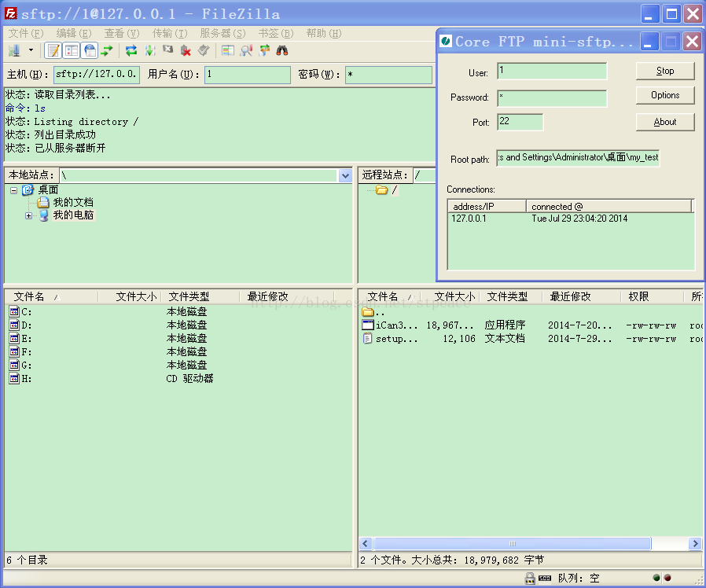
Task: Minimize the Core FTP mini-sftp window
Action: [649, 42]
